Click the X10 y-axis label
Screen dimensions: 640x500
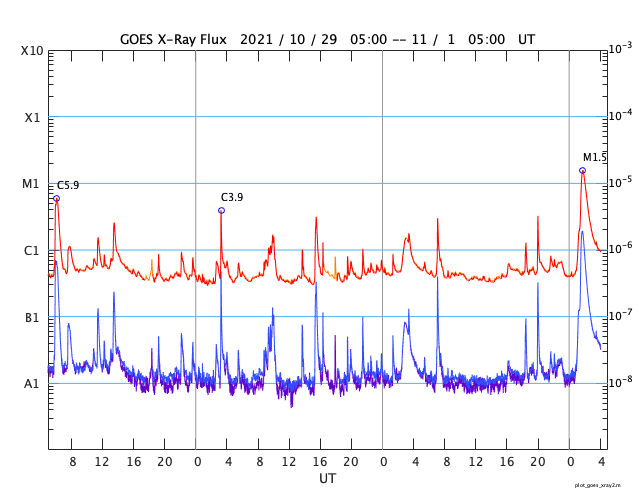[x=32, y=51]
